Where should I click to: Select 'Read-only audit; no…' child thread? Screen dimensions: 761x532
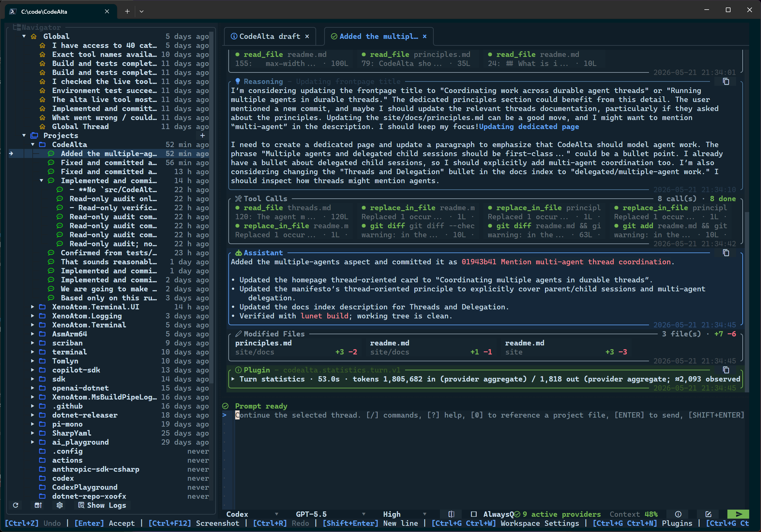[x=113, y=244]
